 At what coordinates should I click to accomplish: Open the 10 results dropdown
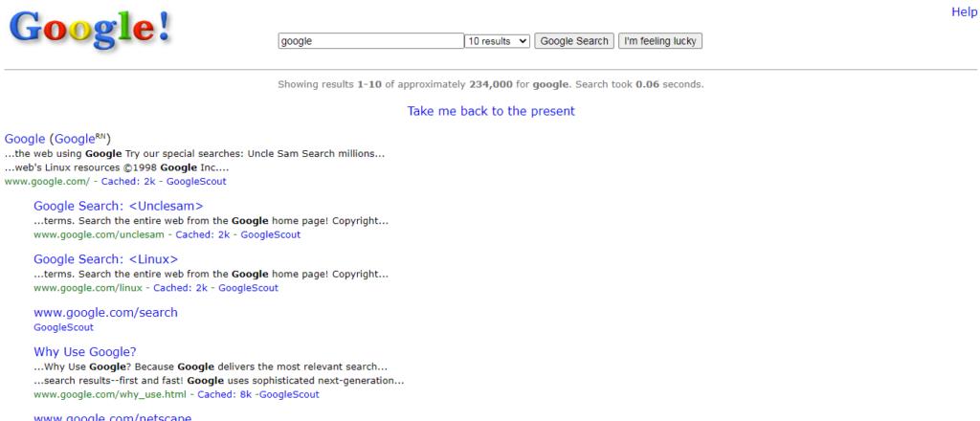[497, 41]
